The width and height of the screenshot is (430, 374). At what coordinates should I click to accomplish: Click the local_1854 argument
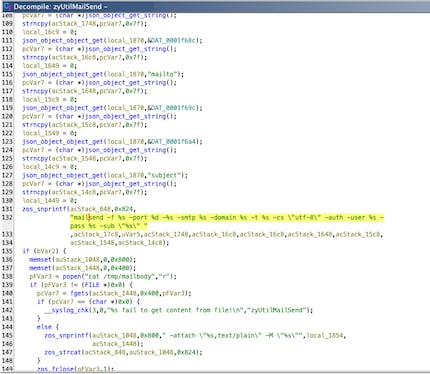pyautogui.click(x=324, y=335)
